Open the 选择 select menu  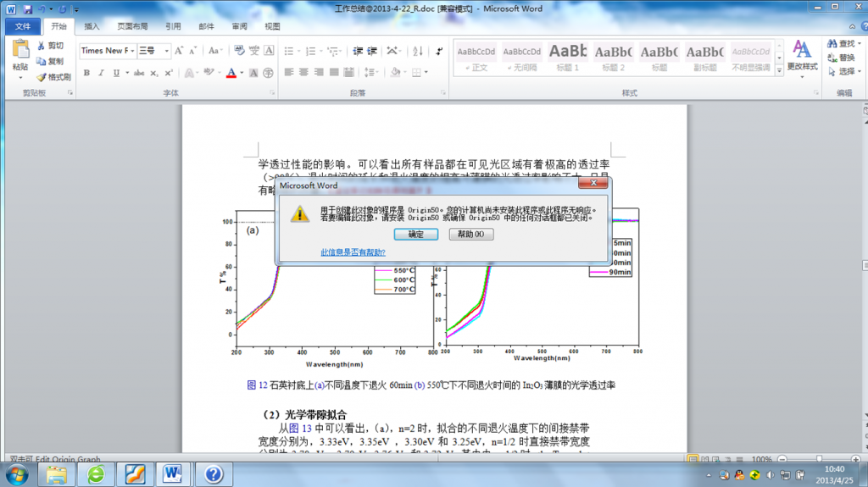844,71
